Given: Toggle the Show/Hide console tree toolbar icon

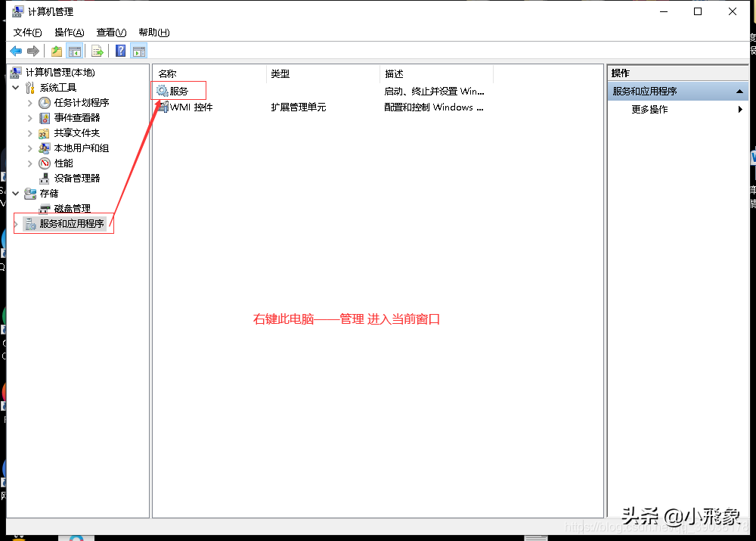Looking at the screenshot, I should point(75,51).
